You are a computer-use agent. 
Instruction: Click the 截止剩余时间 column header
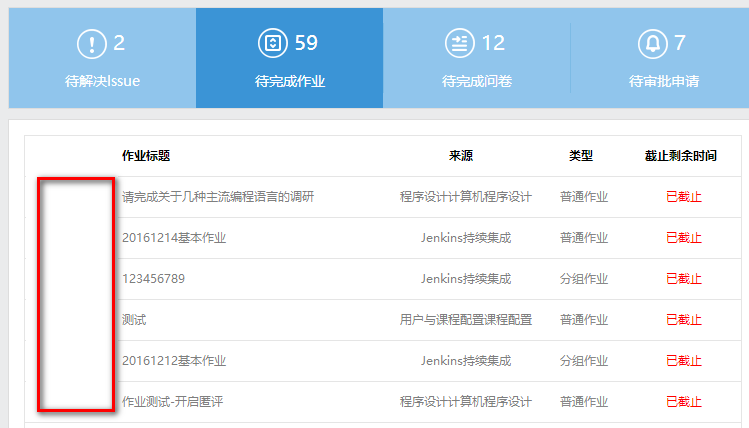pyautogui.click(x=681, y=156)
